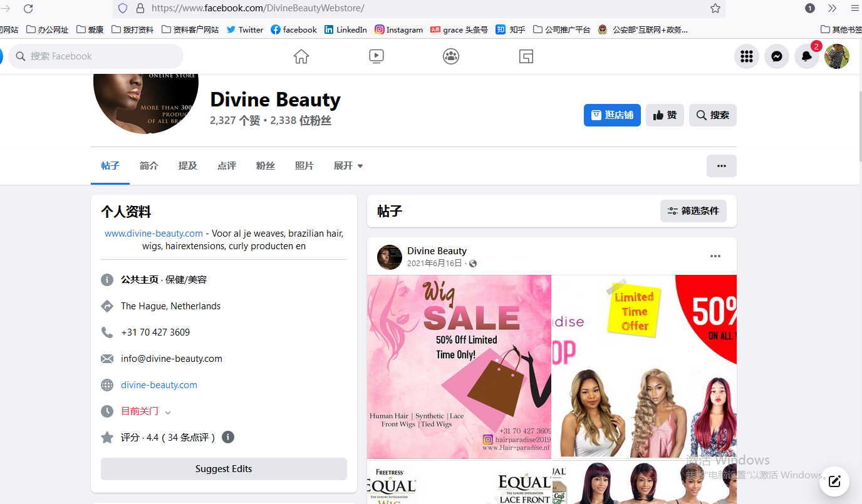Open the 资料客户网站 bookmarks folder
This screenshot has height=504, width=862.
point(190,29)
